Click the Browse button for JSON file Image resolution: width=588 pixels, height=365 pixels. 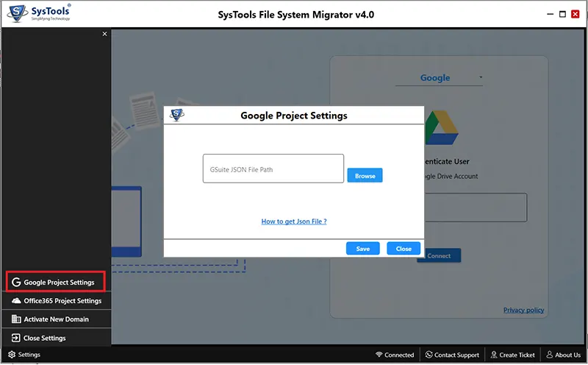[x=365, y=175]
